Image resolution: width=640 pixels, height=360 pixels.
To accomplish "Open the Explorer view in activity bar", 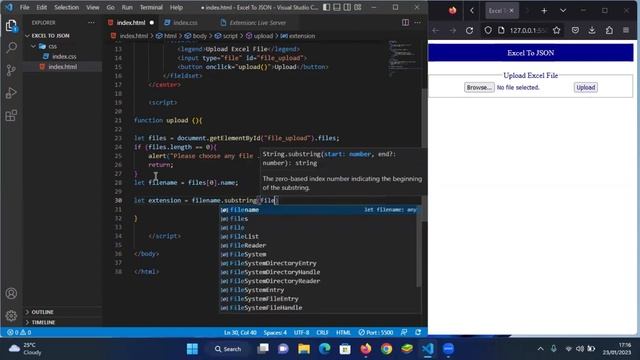I will click(x=11, y=26).
